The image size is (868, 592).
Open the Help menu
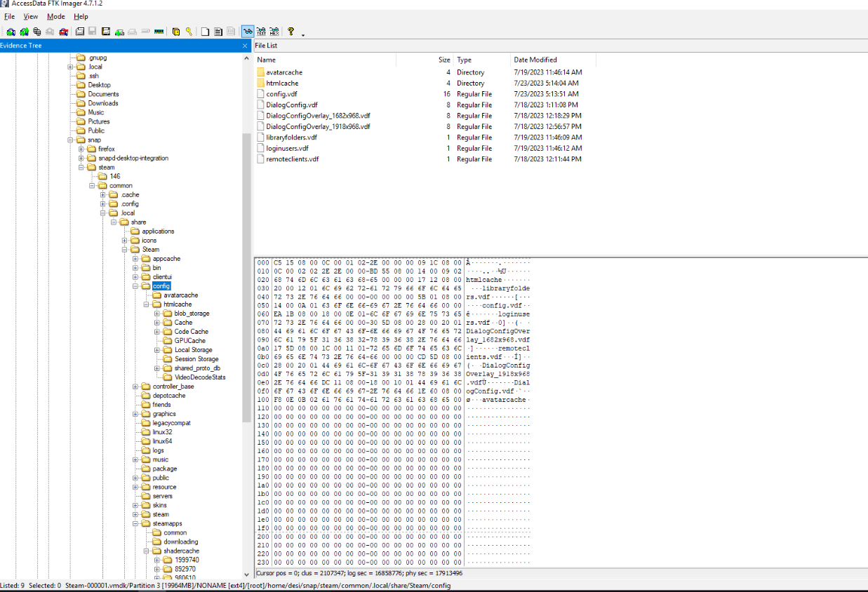[x=81, y=16]
